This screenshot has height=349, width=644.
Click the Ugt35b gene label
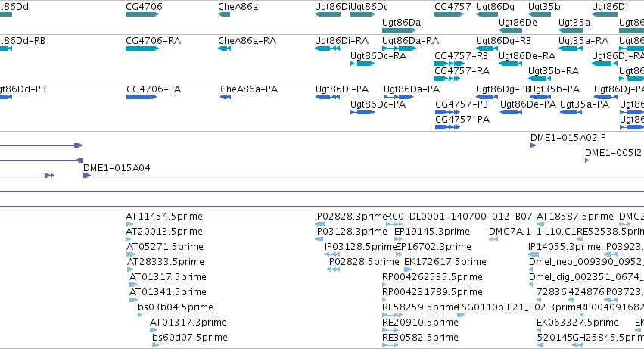pos(544,7)
